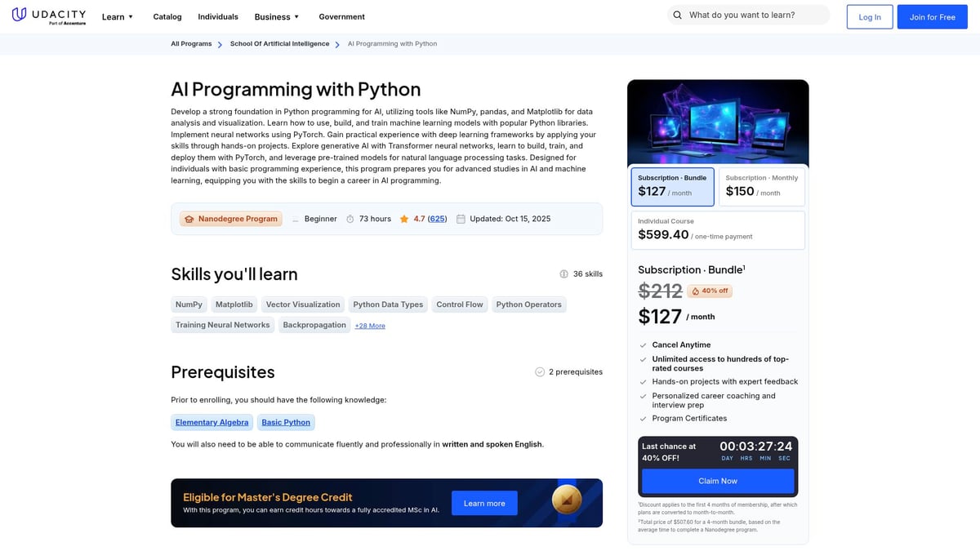This screenshot has height=551, width=980.
Task: Click the Join for Free button
Action: click(932, 16)
